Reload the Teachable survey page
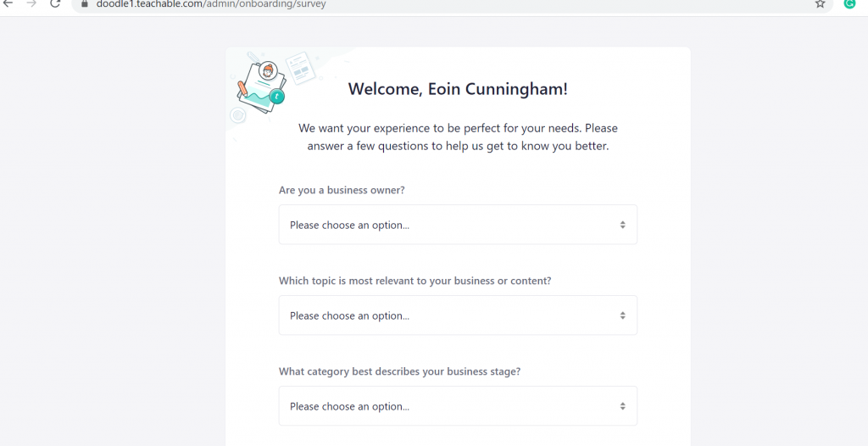This screenshot has width=868, height=446. tap(55, 3)
